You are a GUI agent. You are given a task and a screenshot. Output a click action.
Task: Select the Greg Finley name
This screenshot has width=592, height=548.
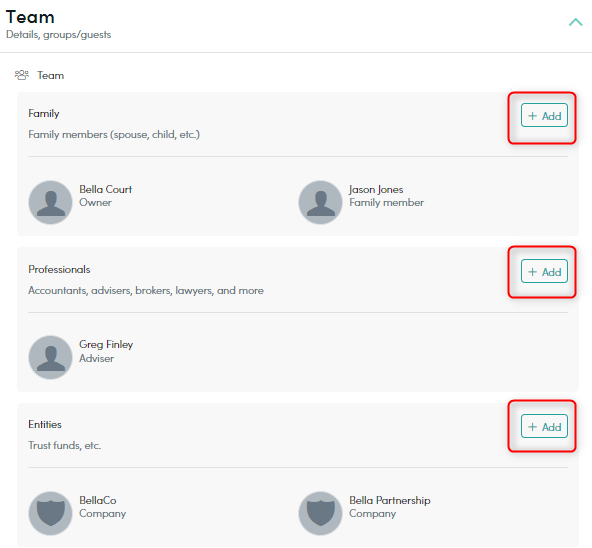coord(106,344)
